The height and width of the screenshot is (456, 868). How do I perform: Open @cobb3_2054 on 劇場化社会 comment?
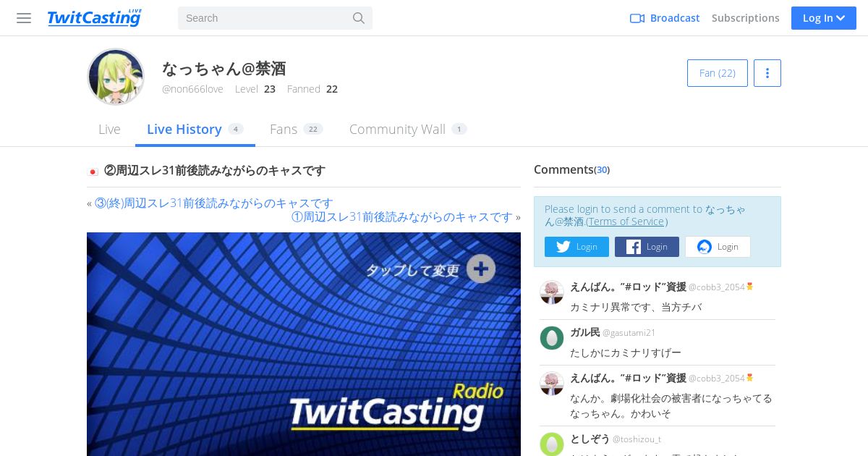click(x=716, y=379)
